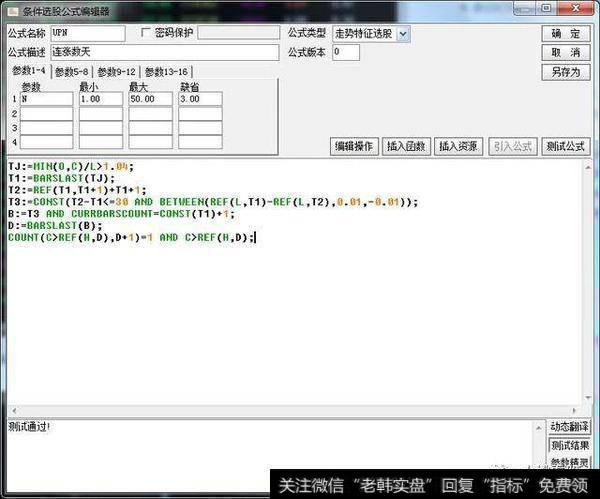Image resolution: width=600 pixels, height=499 pixels.
Task: Maximize the formula editor window
Action: coord(547,8)
